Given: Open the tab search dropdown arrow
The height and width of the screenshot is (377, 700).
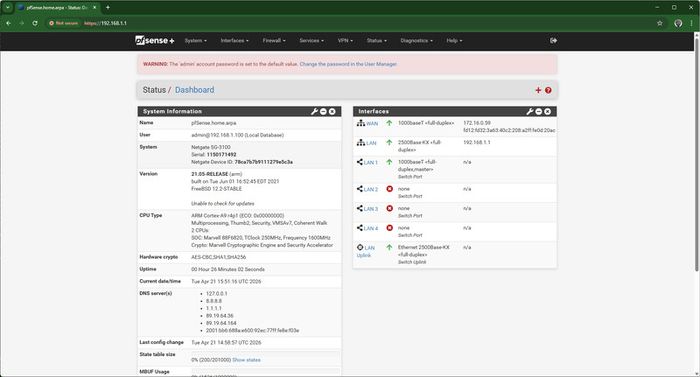Looking at the screenshot, I should tap(8, 8).
